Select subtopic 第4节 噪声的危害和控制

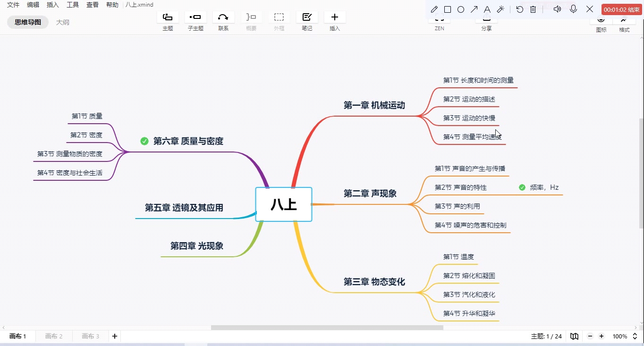point(471,225)
